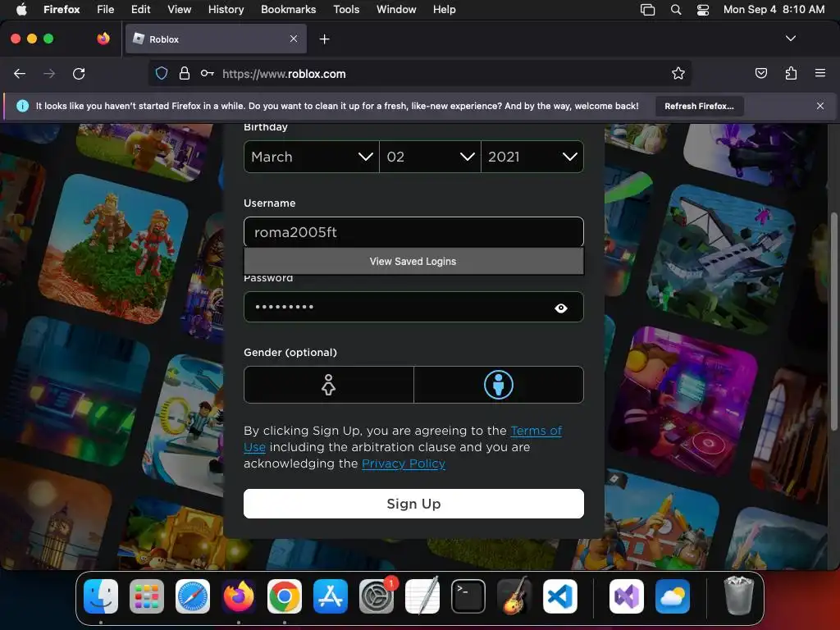Viewport: 840px width, 630px height.
Task: Open Visual Studio from the dock
Action: (x=626, y=596)
